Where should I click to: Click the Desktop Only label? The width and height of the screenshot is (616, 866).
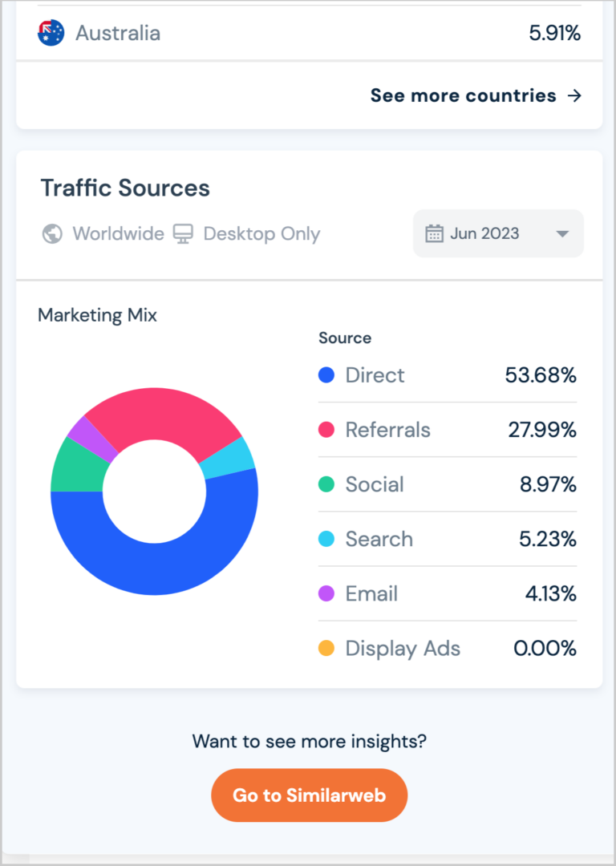click(x=261, y=234)
